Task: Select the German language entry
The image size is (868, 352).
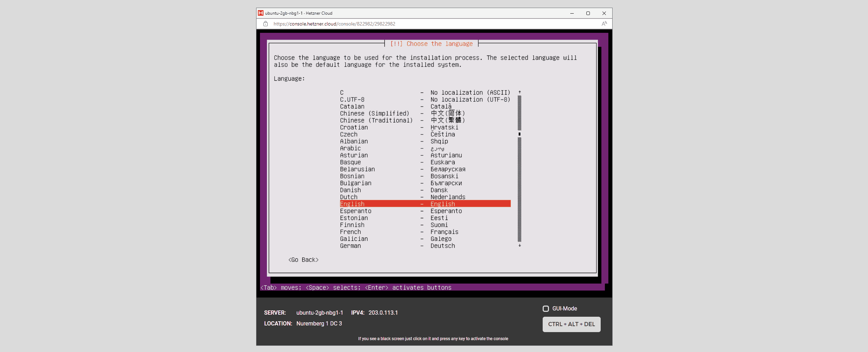Action: 350,246
